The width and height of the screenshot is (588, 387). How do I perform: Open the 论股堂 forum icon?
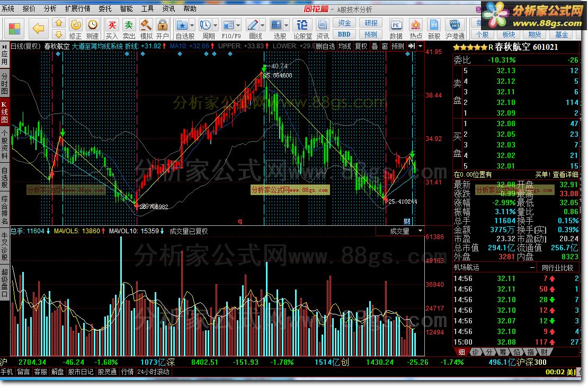pyautogui.click(x=302, y=29)
